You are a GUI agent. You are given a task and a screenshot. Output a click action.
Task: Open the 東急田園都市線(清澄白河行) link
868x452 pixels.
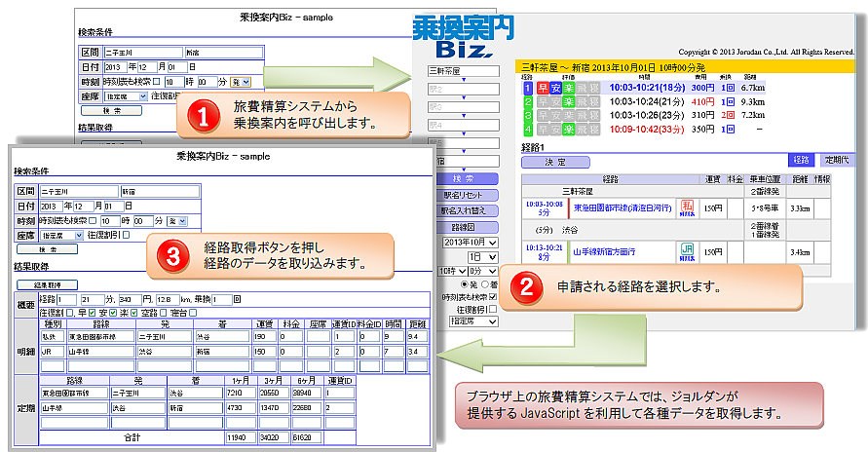pos(623,208)
